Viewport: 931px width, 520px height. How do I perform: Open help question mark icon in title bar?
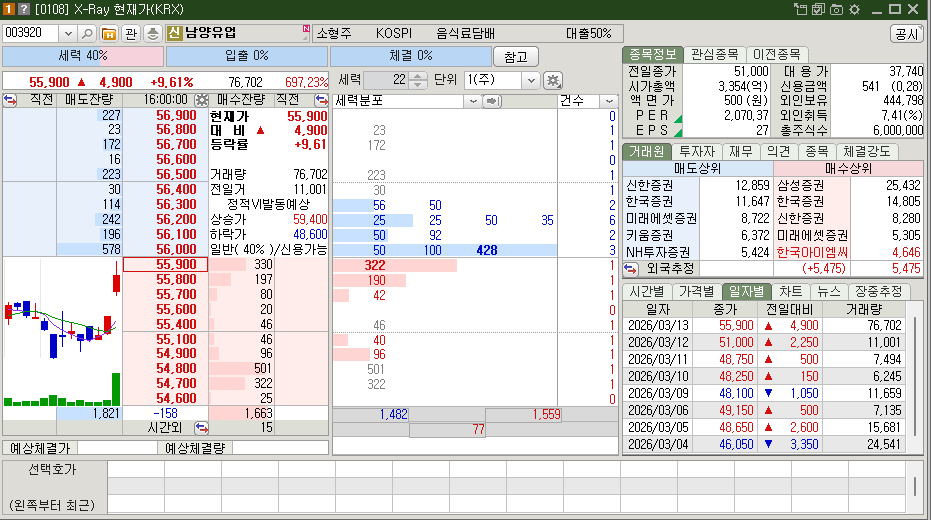(x=23, y=9)
